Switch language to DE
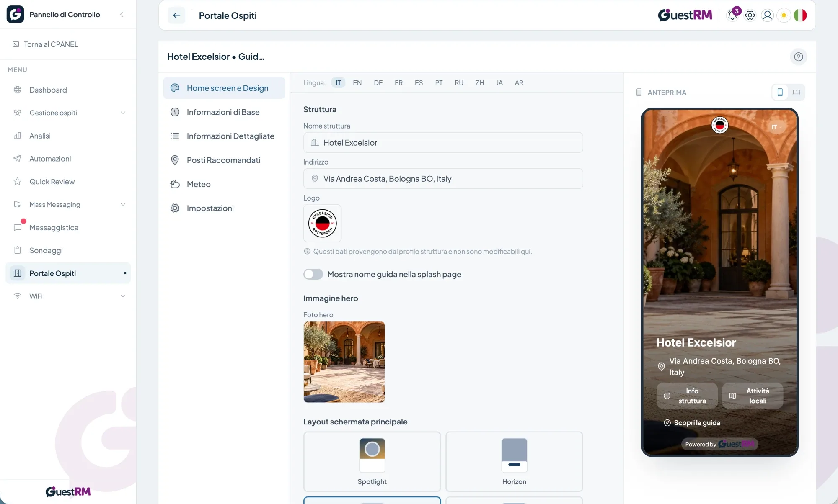Viewport: 838px width, 504px height. click(378, 83)
